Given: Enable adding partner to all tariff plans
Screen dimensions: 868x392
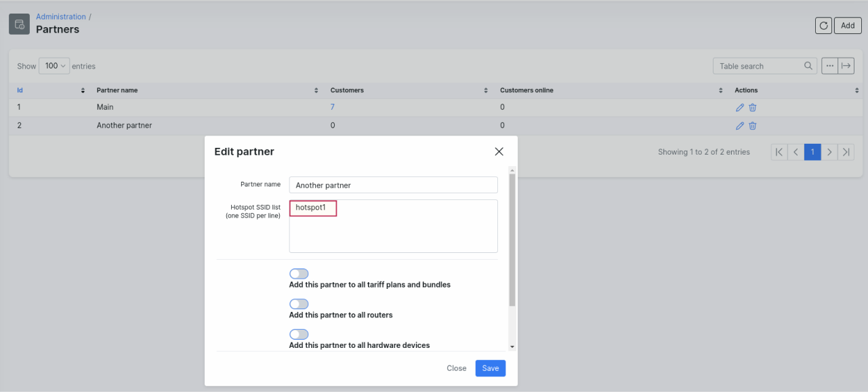Looking at the screenshot, I should tap(299, 274).
